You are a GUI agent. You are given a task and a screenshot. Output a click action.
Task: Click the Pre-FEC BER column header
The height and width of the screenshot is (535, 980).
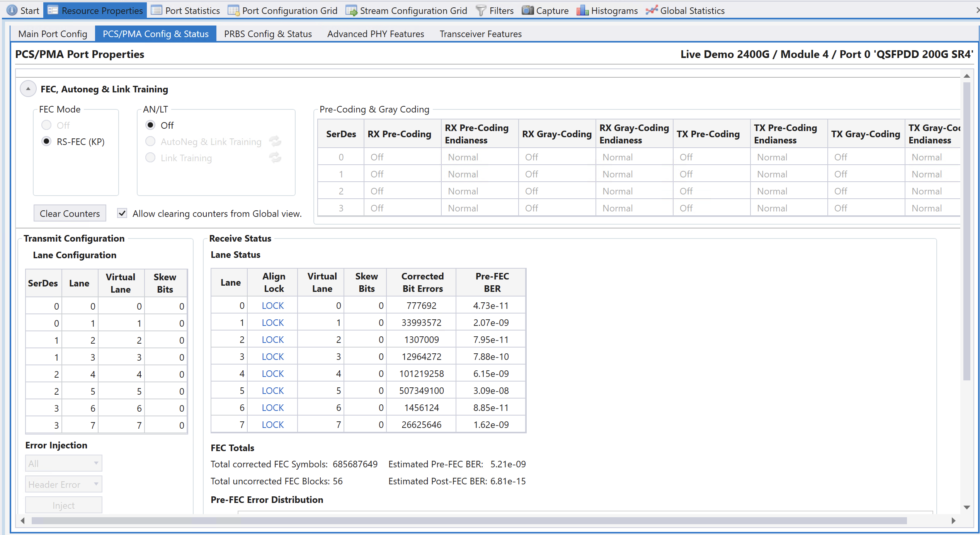pyautogui.click(x=491, y=282)
